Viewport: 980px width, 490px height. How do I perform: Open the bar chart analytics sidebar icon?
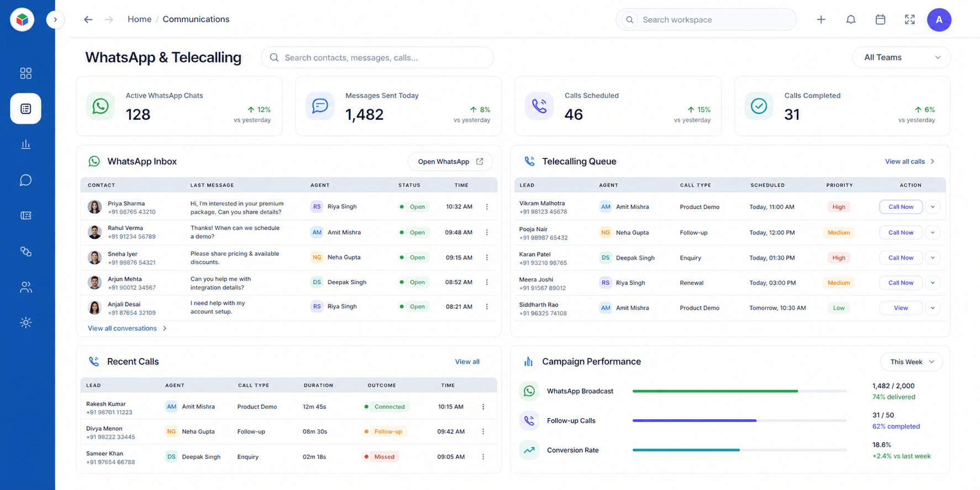tap(25, 144)
